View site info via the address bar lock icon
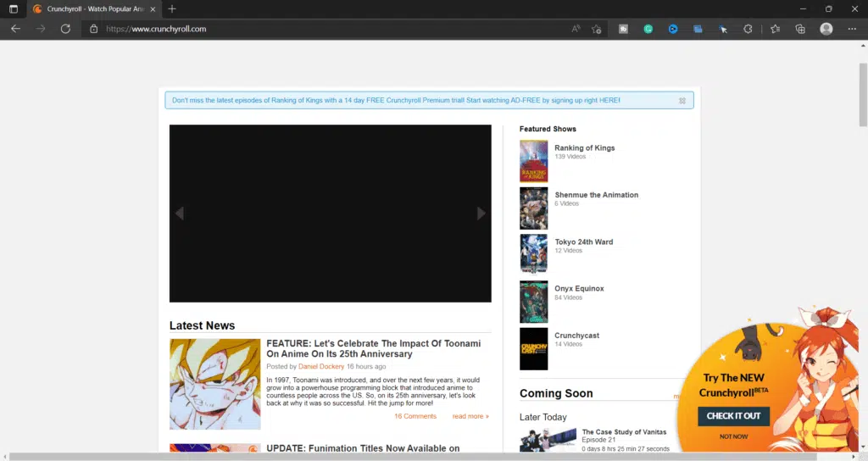 coord(93,29)
